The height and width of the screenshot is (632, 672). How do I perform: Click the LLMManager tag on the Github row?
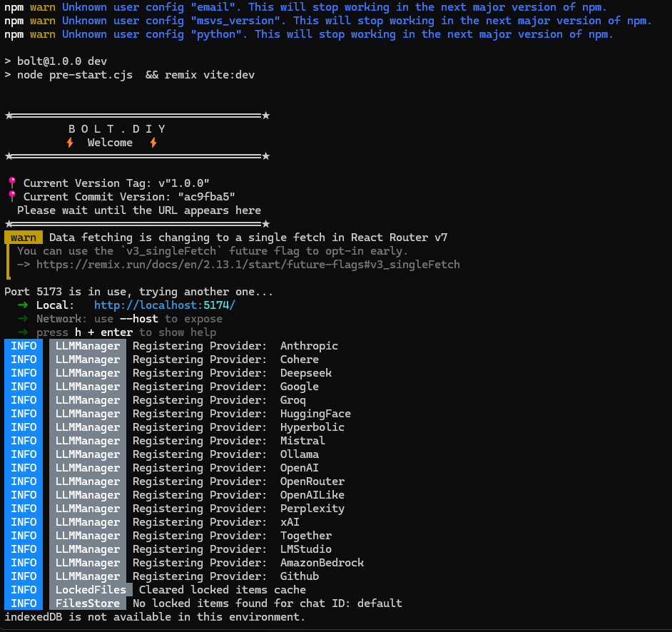(x=88, y=576)
